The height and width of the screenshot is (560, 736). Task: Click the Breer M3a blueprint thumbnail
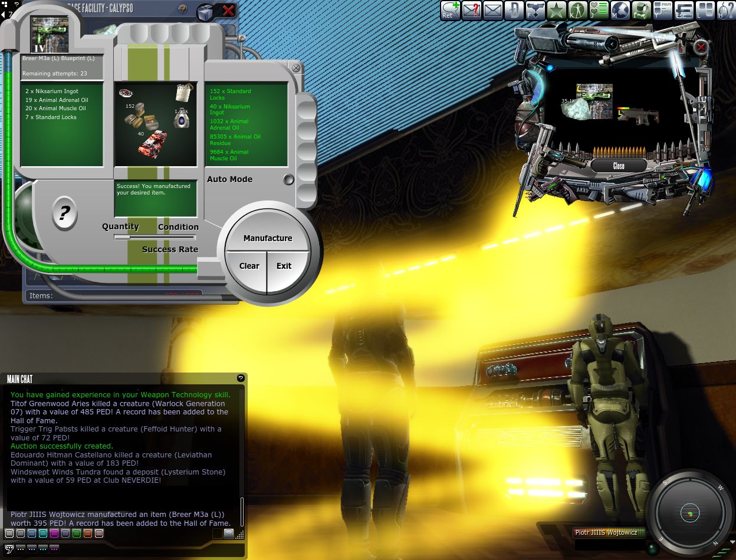click(x=50, y=35)
